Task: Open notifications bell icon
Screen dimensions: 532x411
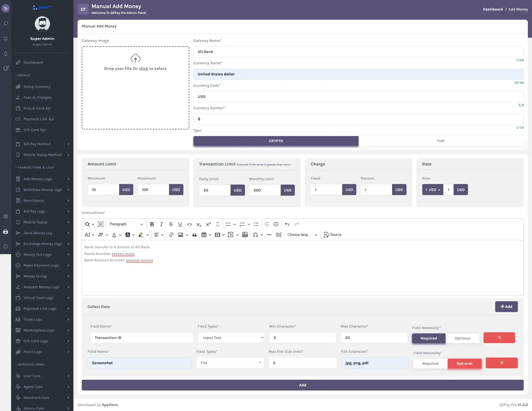Action: tap(6, 53)
